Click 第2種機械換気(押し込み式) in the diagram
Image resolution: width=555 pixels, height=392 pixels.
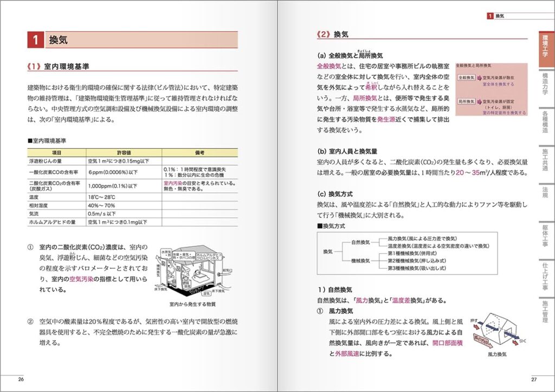point(417,261)
